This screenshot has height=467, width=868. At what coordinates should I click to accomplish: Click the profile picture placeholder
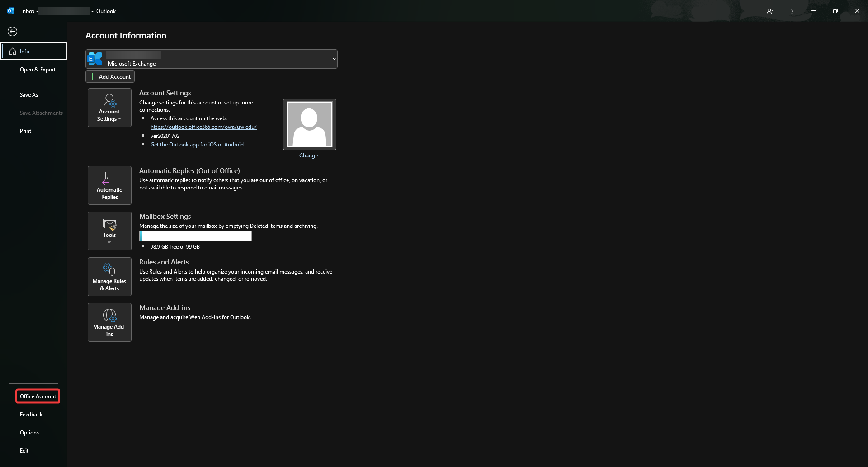[x=310, y=124]
